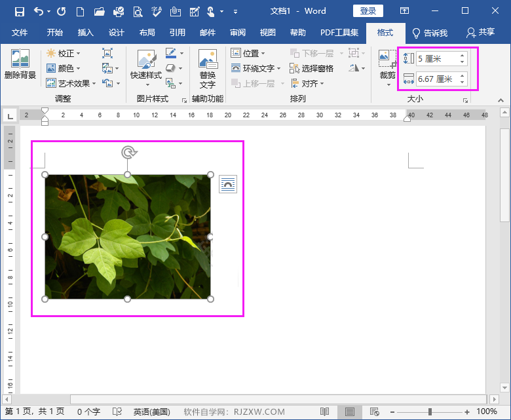
Task: Open the 环绕文字 wrap text dropdown
Action: pyautogui.click(x=256, y=68)
